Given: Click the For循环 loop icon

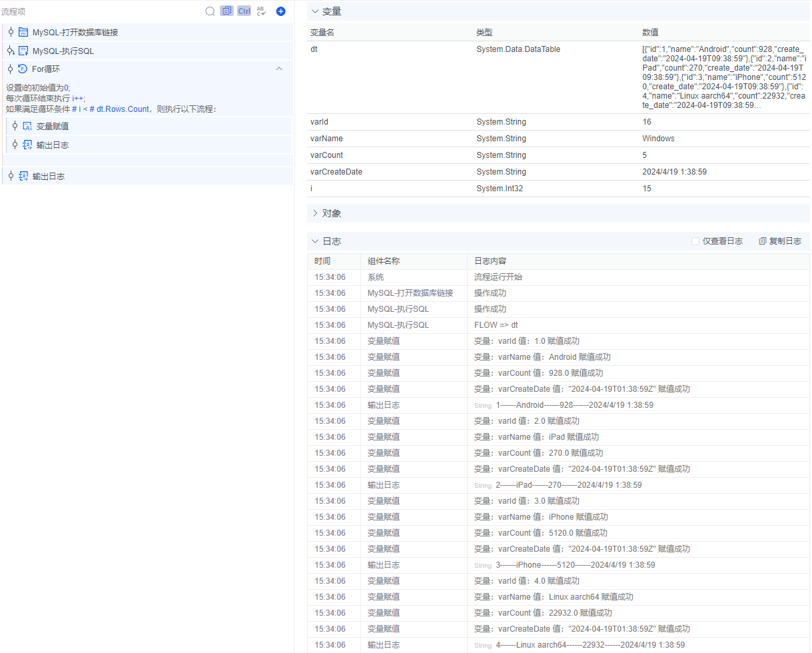Looking at the screenshot, I should click(23, 69).
